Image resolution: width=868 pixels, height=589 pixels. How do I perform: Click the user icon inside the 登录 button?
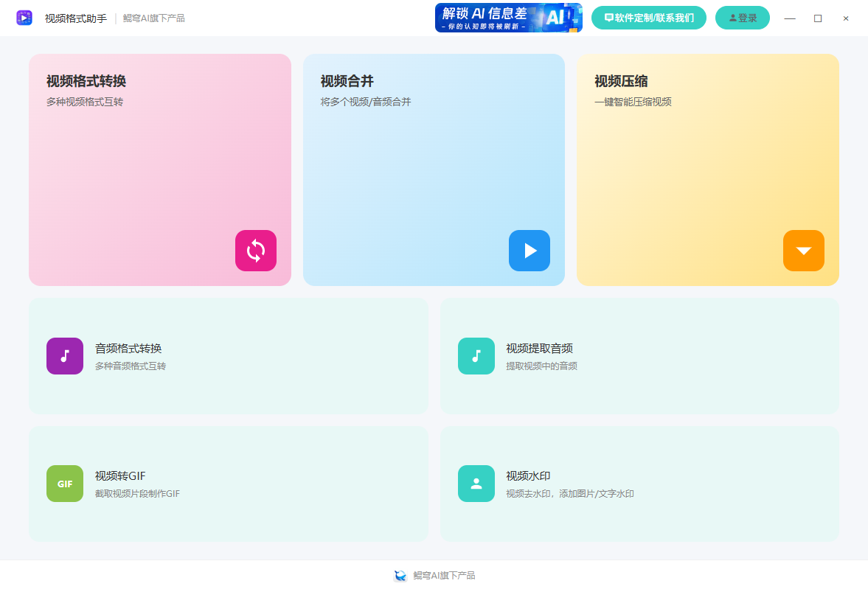(x=732, y=18)
